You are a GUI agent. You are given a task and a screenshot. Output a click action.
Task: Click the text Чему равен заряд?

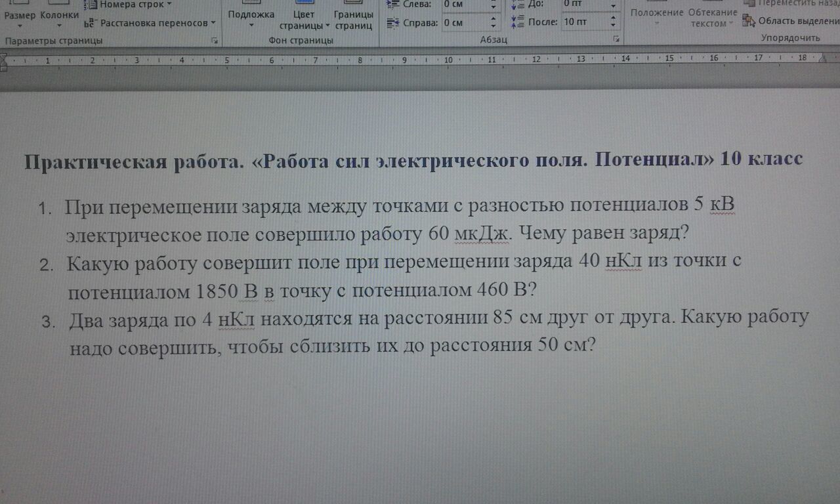pyautogui.click(x=603, y=232)
